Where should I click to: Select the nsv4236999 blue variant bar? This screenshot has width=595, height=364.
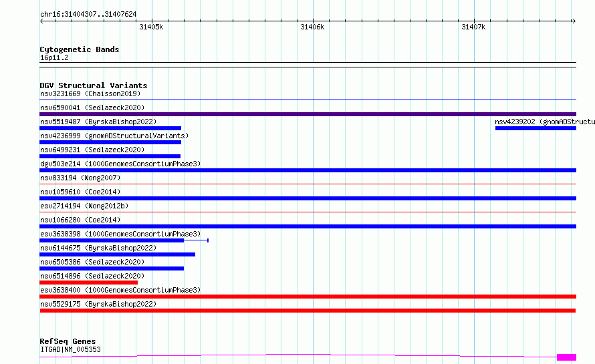coord(110,142)
